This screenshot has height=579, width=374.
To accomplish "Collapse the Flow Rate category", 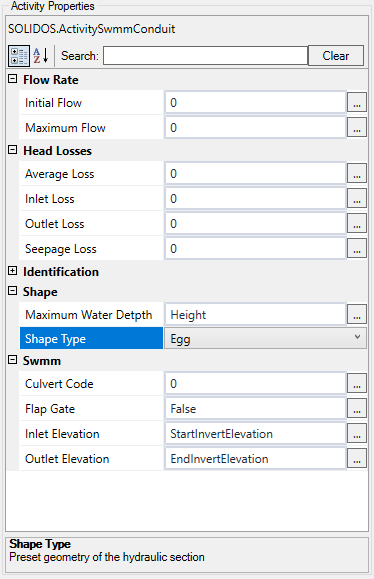I will [13, 79].
